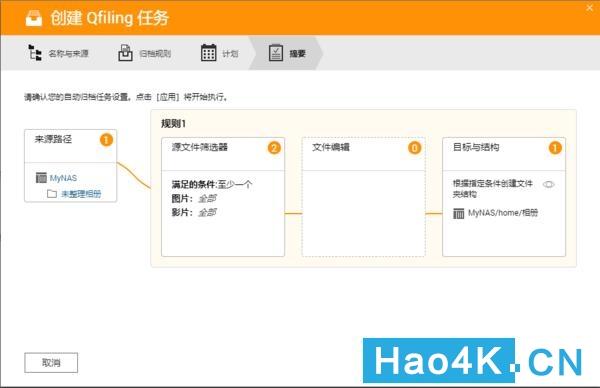Open the 计划 step tab
This screenshot has width=600, height=388.
(x=220, y=53)
